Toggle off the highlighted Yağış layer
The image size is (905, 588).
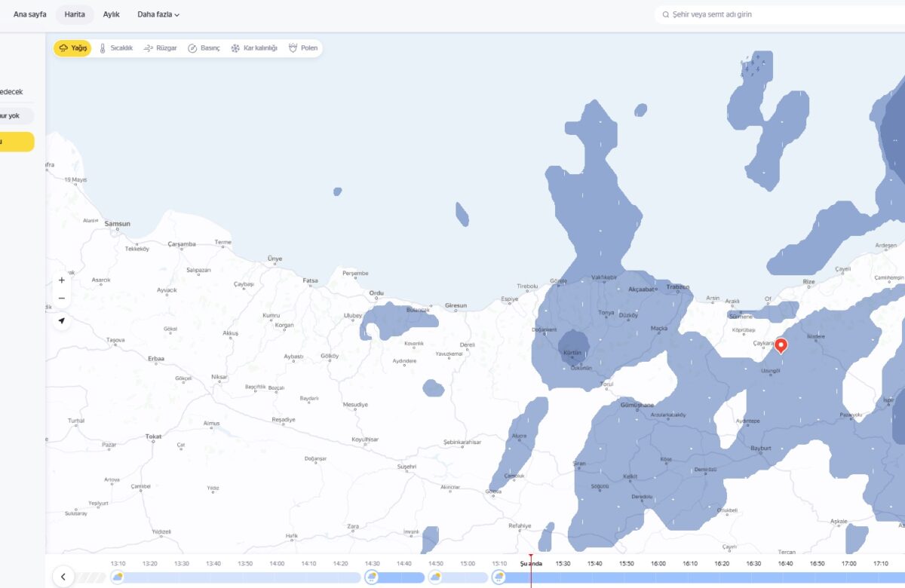point(72,47)
